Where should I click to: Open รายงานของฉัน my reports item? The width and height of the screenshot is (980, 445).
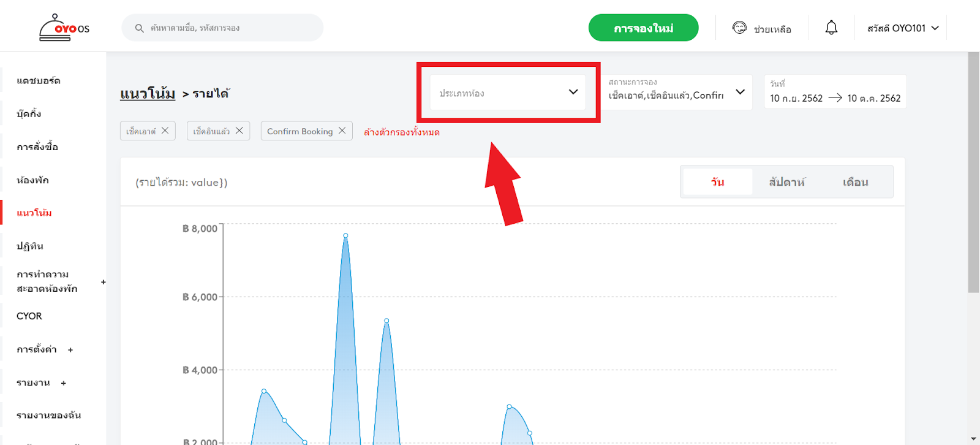[x=49, y=415]
